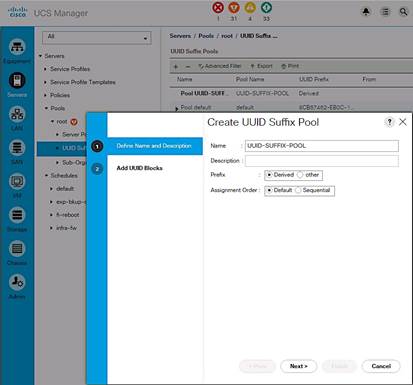Click the minor faults yellow icon
413x385 pixels.
250,7
